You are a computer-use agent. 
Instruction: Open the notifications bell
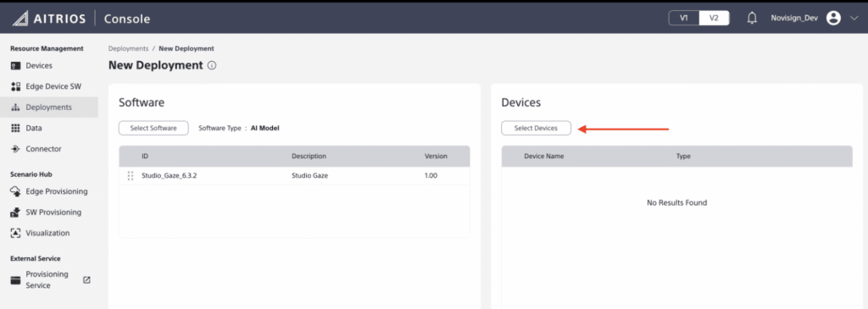[x=752, y=19]
